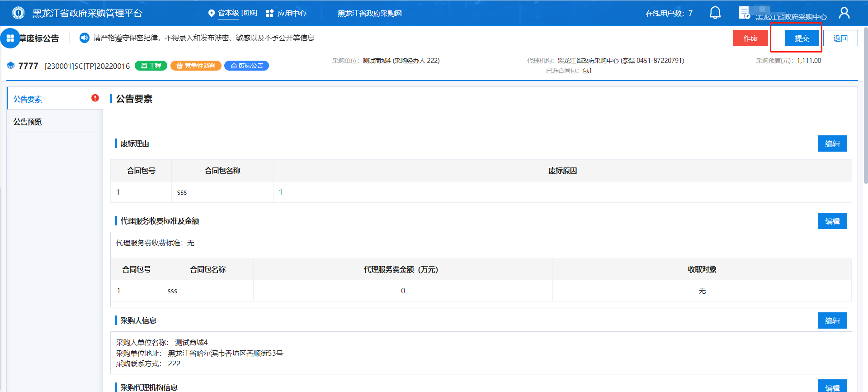The width and height of the screenshot is (868, 392).
Task: Click the sss cell in 废标理由 table
Action: tap(222, 192)
